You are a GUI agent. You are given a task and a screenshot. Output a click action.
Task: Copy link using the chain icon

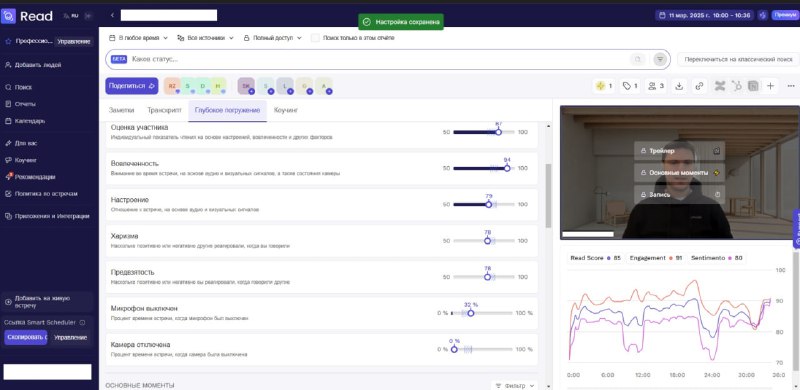(x=699, y=86)
